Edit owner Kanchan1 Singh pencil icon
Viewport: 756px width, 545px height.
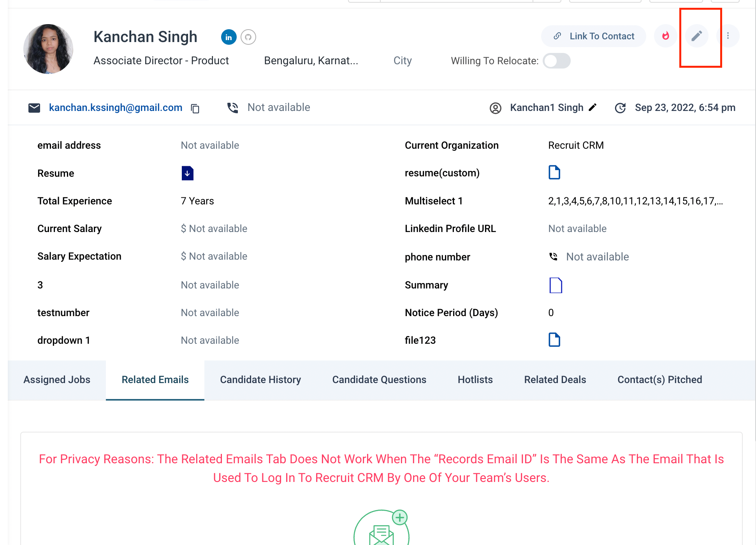tap(592, 107)
